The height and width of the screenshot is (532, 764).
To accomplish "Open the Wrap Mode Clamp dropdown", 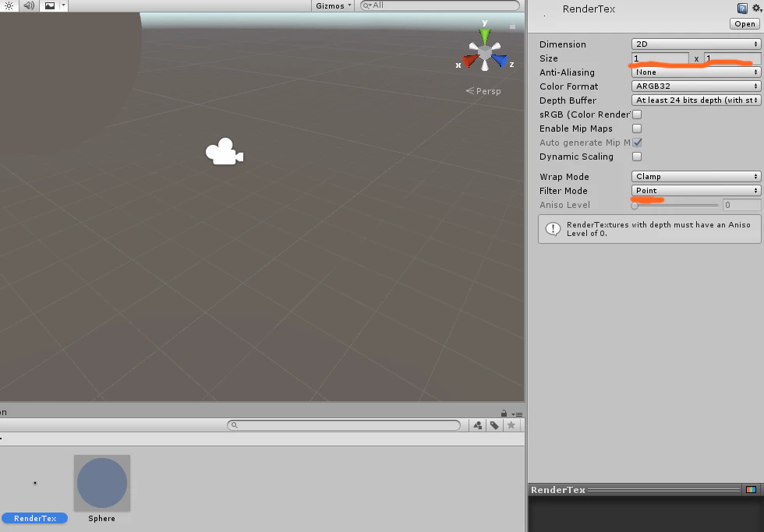I will coord(695,176).
